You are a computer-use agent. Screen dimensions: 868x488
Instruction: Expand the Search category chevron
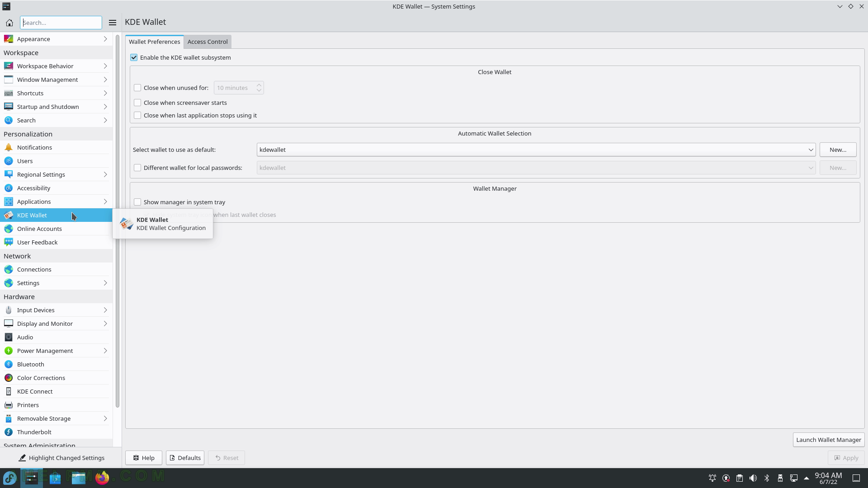click(105, 120)
